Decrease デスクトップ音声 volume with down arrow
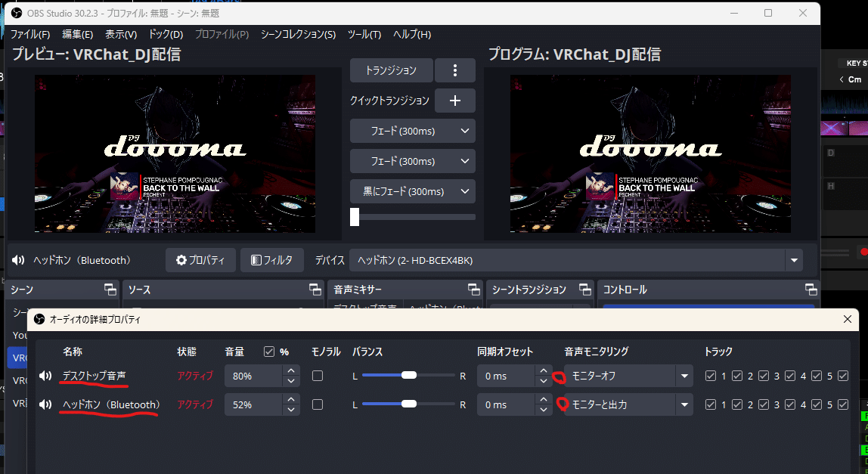The image size is (868, 474). [x=291, y=382]
